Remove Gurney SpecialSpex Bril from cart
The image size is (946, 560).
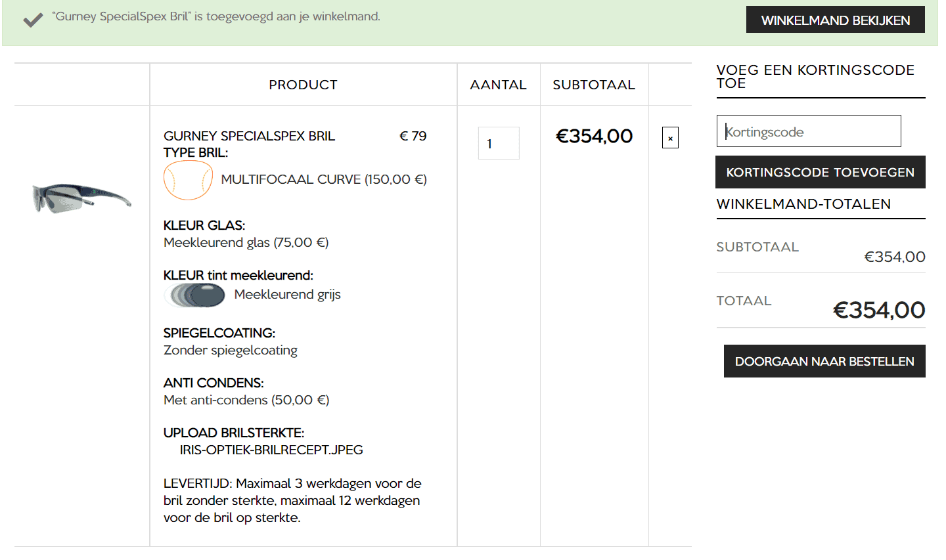pos(670,138)
